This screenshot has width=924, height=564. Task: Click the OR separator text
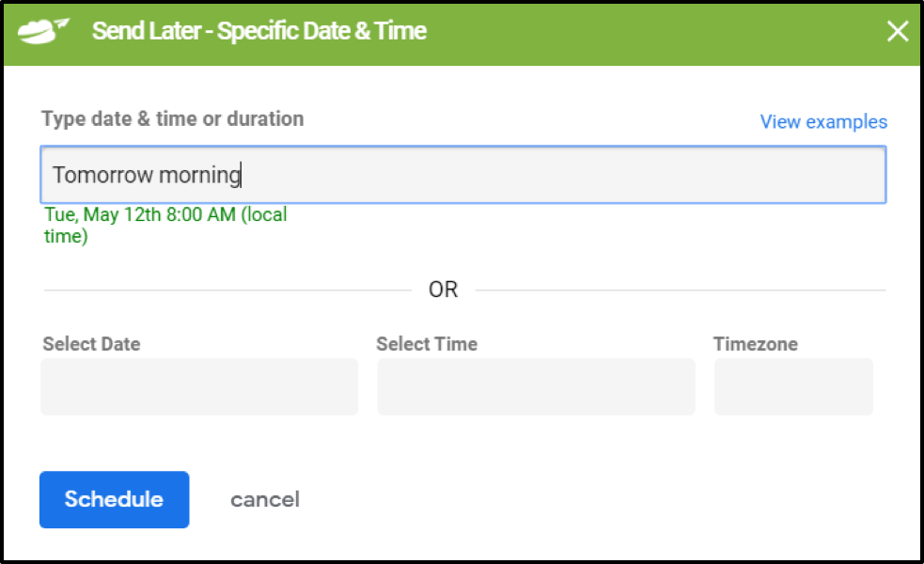[443, 290]
